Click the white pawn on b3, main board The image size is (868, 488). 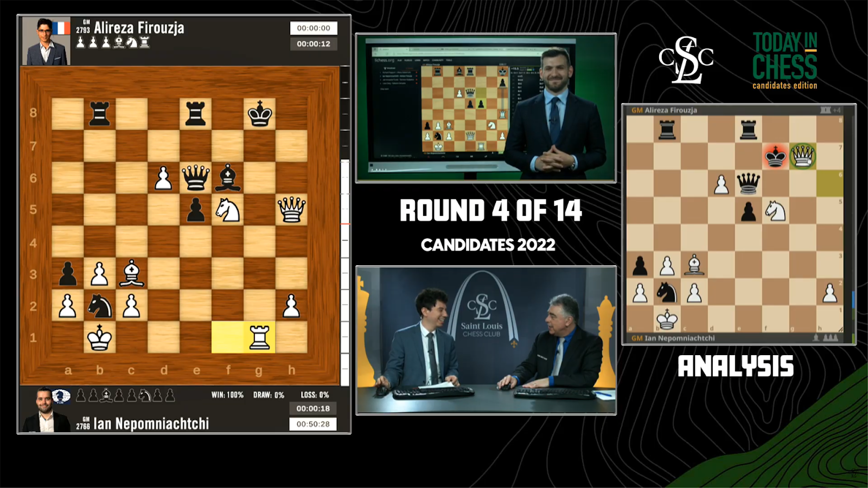tap(99, 274)
